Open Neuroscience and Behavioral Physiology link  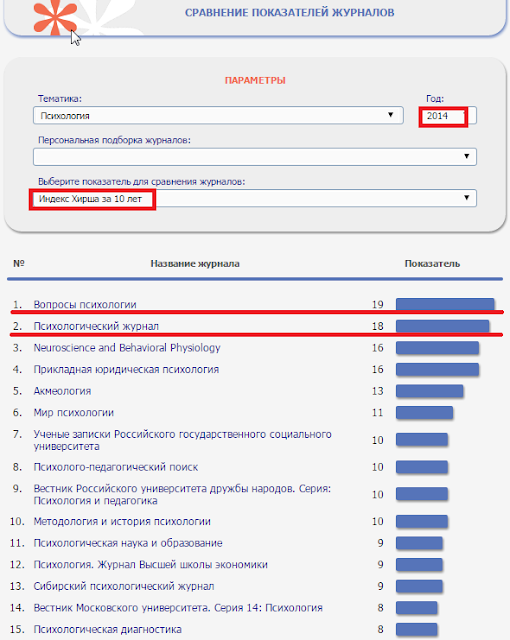127,348
